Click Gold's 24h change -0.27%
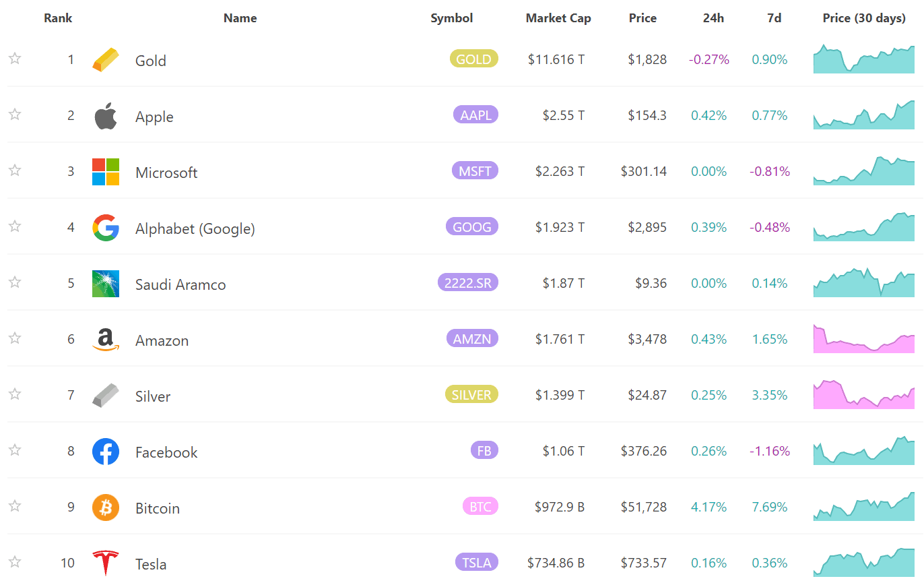924x585 pixels. [x=709, y=59]
